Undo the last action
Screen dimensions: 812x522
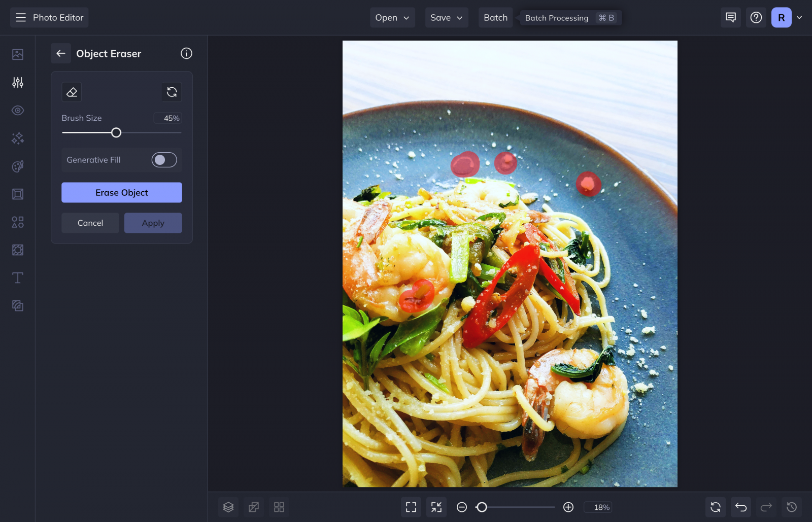point(740,507)
